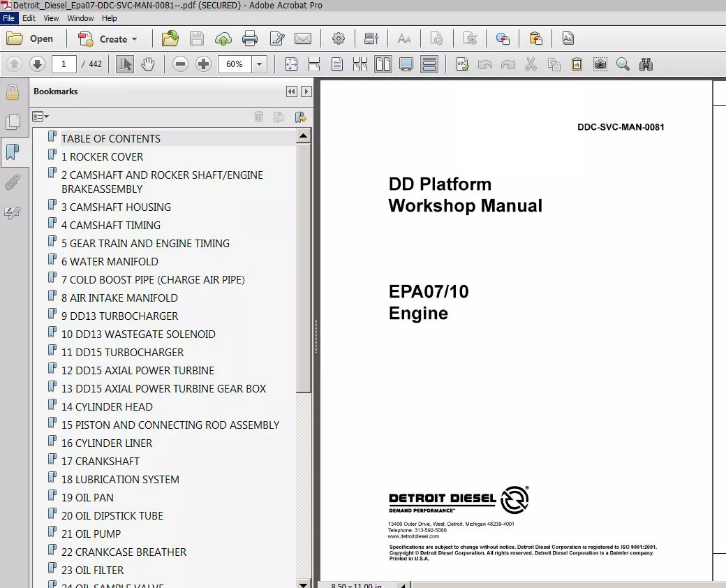Toggle scrolling mode lines icon
This screenshot has height=588, width=726.
click(429, 64)
